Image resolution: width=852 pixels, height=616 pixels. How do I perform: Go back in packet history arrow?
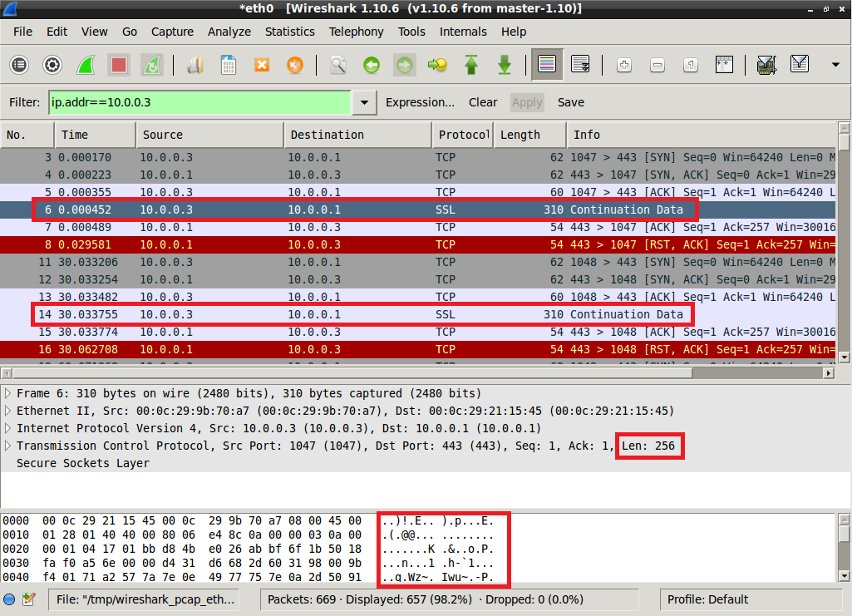click(x=372, y=65)
